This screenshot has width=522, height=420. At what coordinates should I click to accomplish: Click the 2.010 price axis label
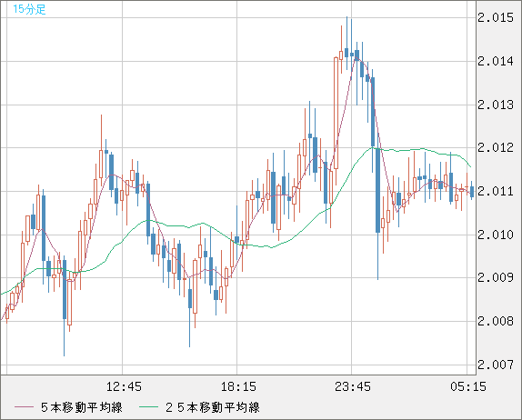coord(496,235)
